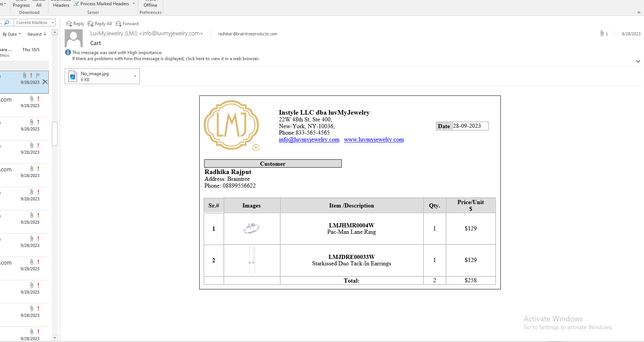Toggle the follow-up flag on selected message

[38, 75]
